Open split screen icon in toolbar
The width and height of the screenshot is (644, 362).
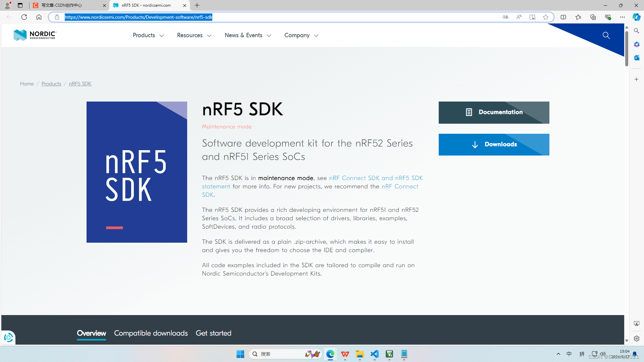tap(563, 17)
